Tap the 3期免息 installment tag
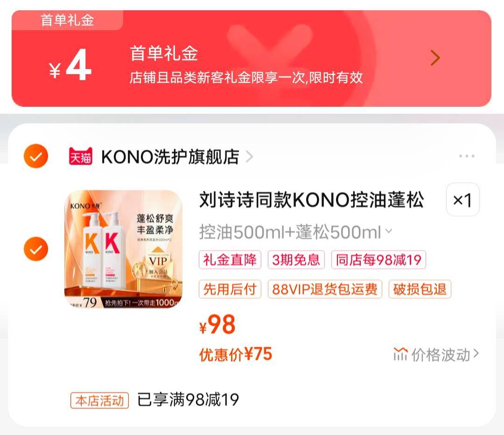 [296, 260]
